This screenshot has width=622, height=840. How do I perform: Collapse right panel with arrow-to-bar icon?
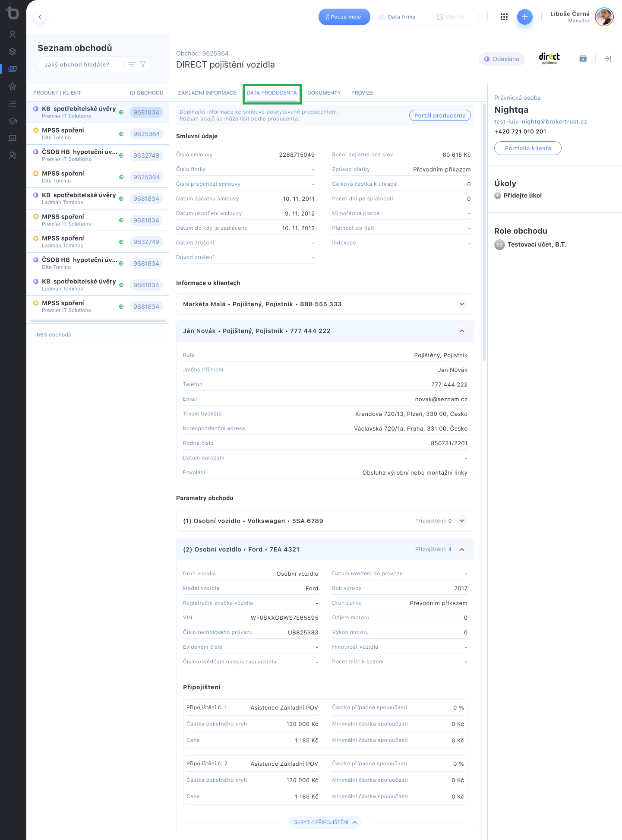608,59
